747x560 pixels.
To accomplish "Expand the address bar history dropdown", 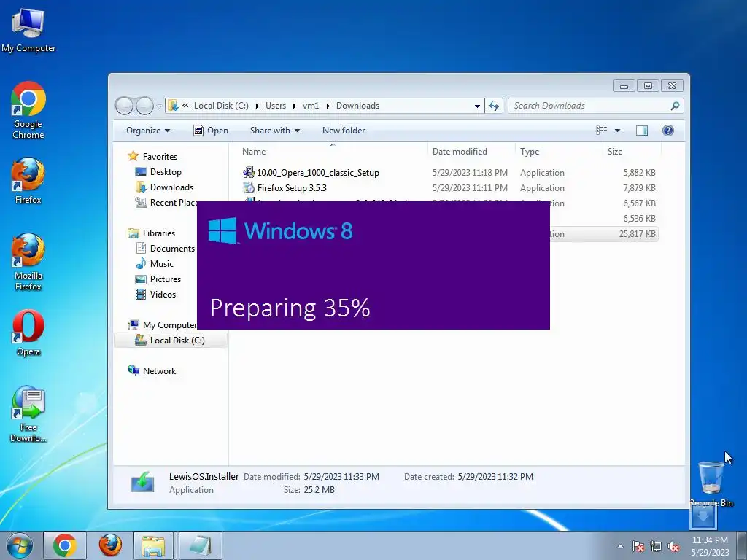I will pos(477,106).
